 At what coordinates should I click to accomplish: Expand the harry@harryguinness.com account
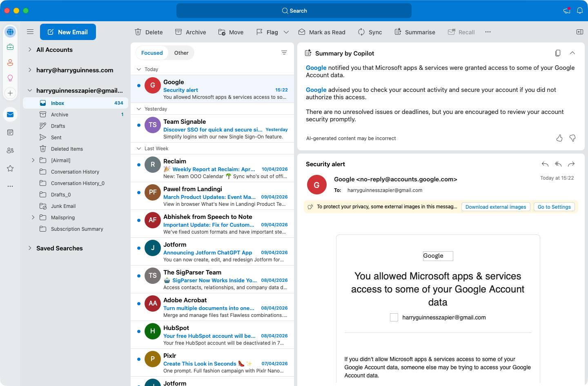29,70
